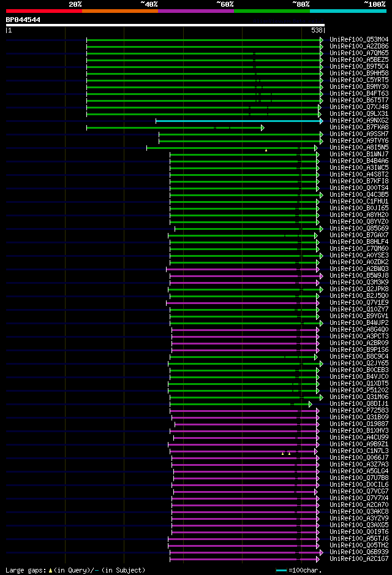Choose the UniRef100_B4B4A6 entry

pos(359,161)
